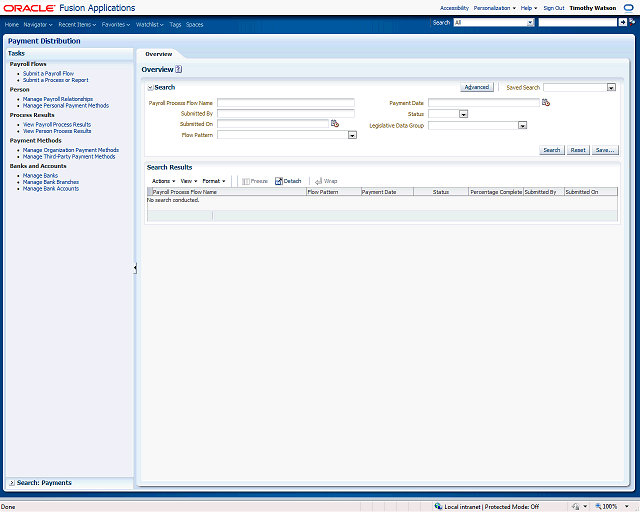Click the Overview help icon

click(179, 70)
